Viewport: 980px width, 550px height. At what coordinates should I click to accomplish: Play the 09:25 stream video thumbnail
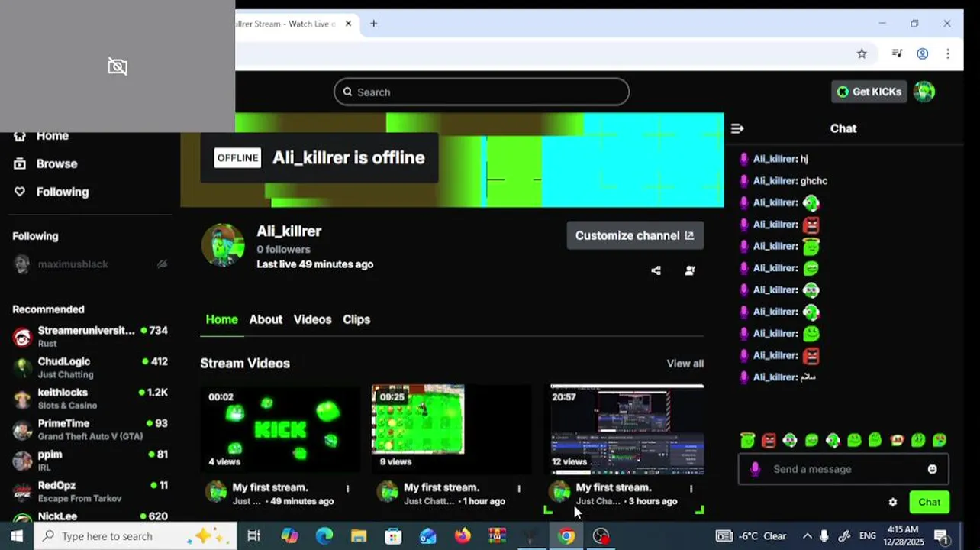pos(452,429)
